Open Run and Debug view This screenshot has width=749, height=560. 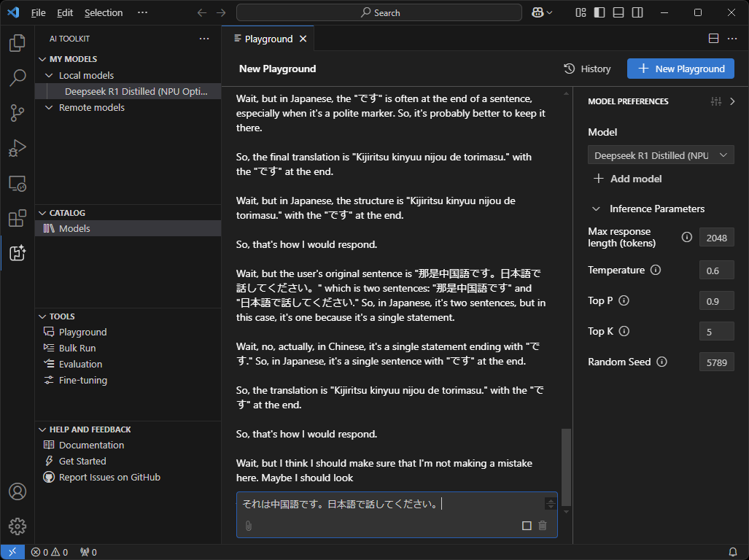(18, 148)
